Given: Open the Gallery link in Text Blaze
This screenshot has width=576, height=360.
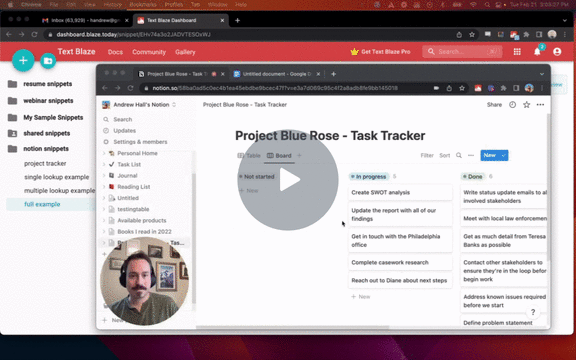Looking at the screenshot, I should pyautogui.click(x=185, y=52).
